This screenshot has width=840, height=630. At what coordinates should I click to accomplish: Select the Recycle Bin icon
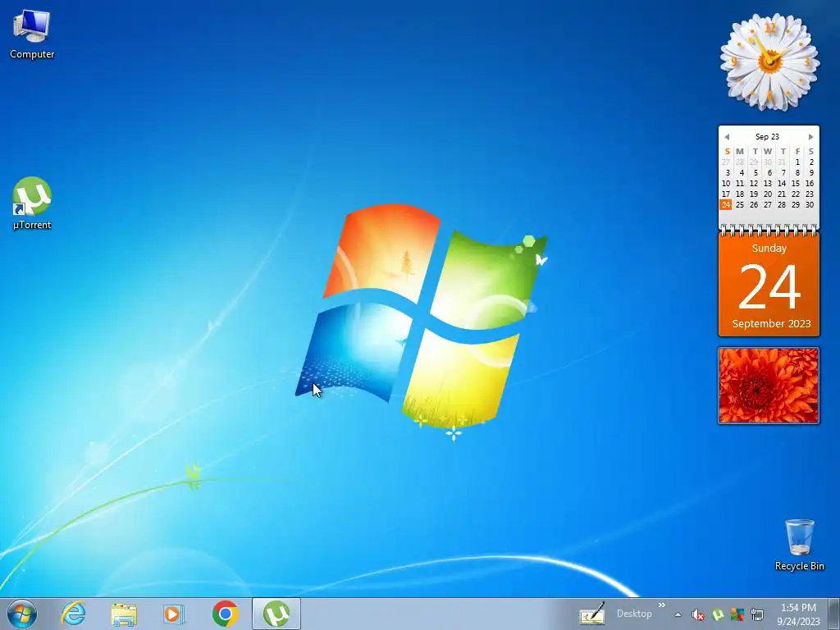tap(799, 545)
